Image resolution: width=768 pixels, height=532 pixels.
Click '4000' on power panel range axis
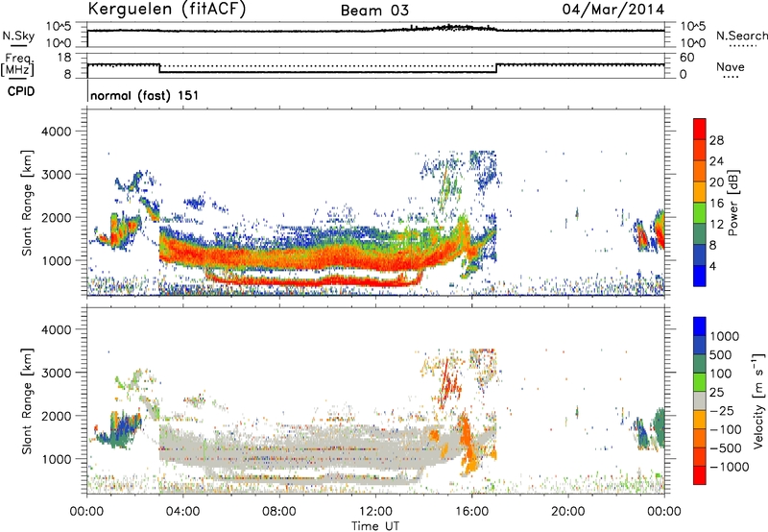pos(56,132)
